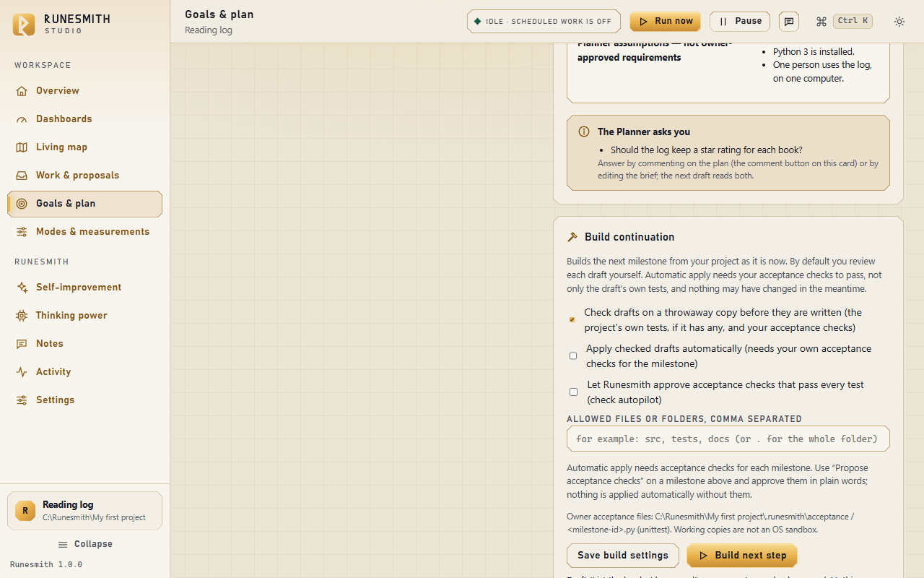Open the Overview home icon in sidebar
The width and height of the screenshot is (924, 578).
pos(22,91)
